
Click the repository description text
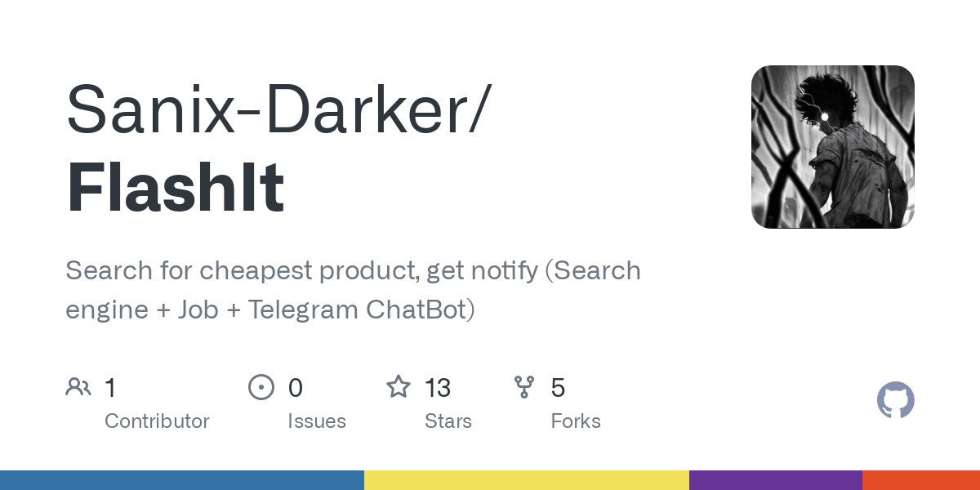pyautogui.click(x=353, y=290)
